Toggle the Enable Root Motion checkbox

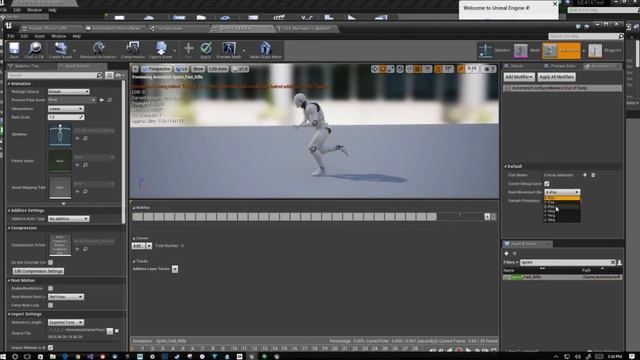pyautogui.click(x=50, y=289)
